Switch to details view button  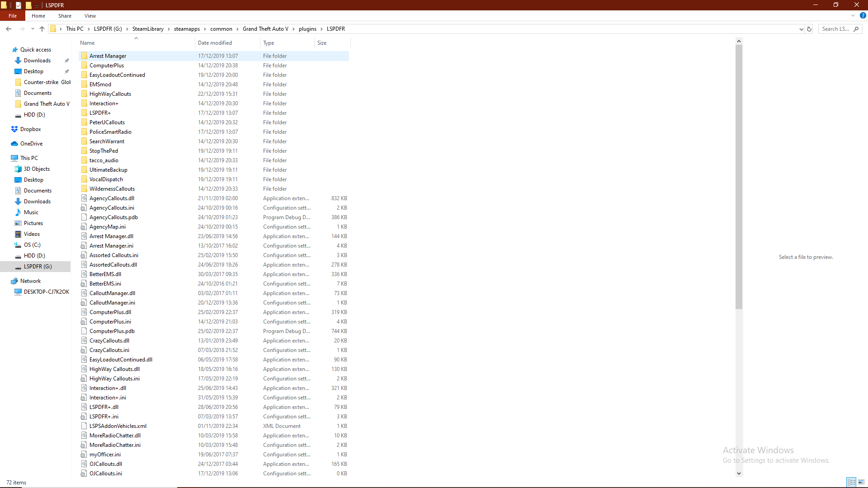click(x=851, y=482)
